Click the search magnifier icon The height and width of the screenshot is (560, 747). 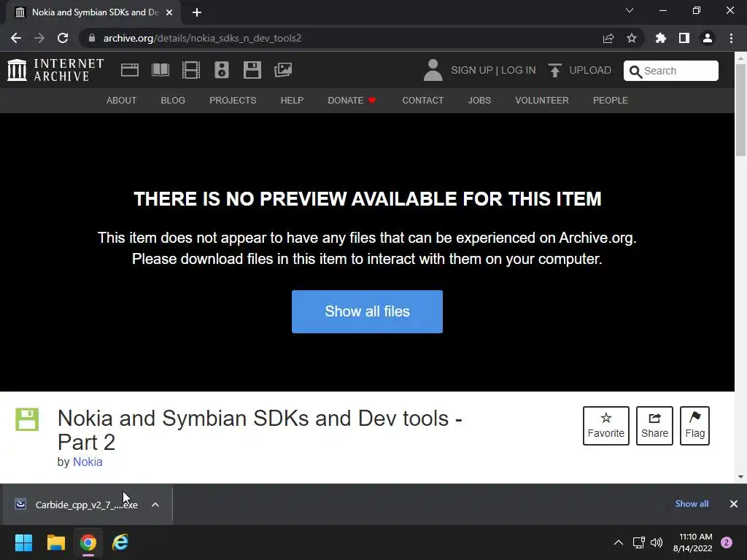(x=635, y=71)
